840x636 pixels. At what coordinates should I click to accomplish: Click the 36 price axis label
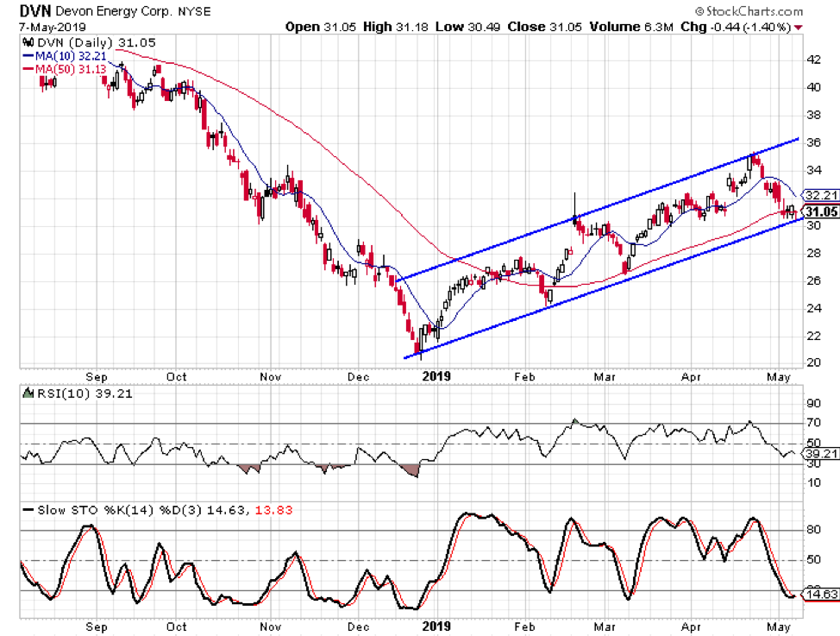(814, 142)
